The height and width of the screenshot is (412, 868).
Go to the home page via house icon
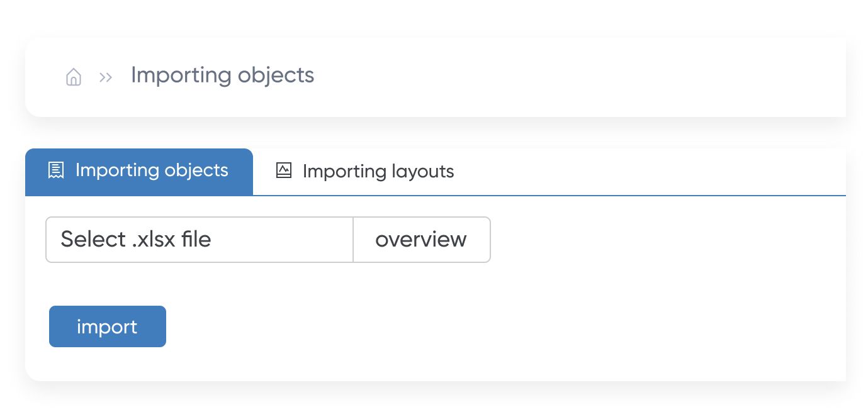(x=74, y=77)
